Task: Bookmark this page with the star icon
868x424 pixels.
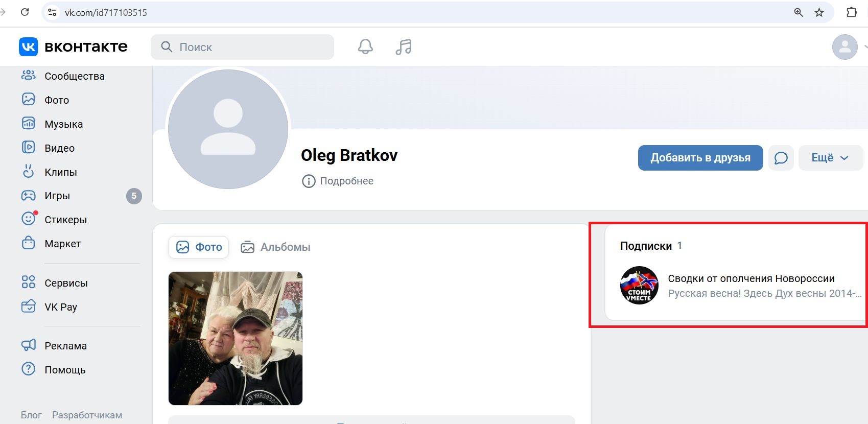Action: [x=819, y=12]
